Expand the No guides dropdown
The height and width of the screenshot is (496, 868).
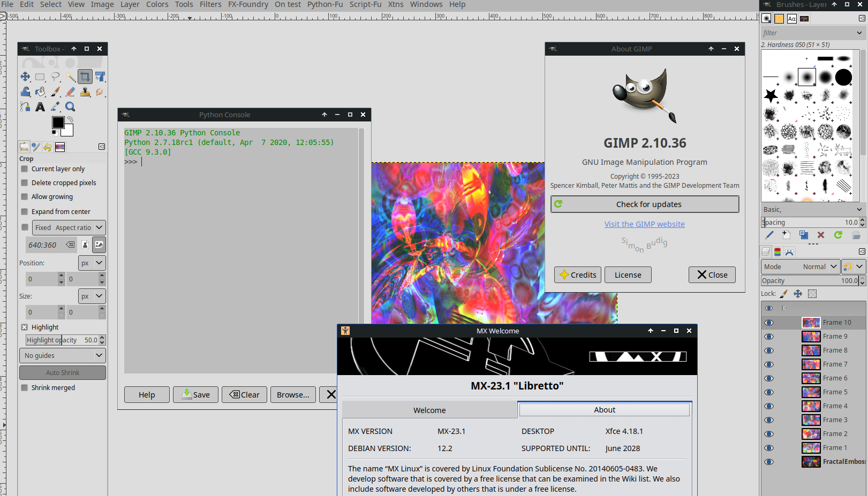(x=63, y=355)
